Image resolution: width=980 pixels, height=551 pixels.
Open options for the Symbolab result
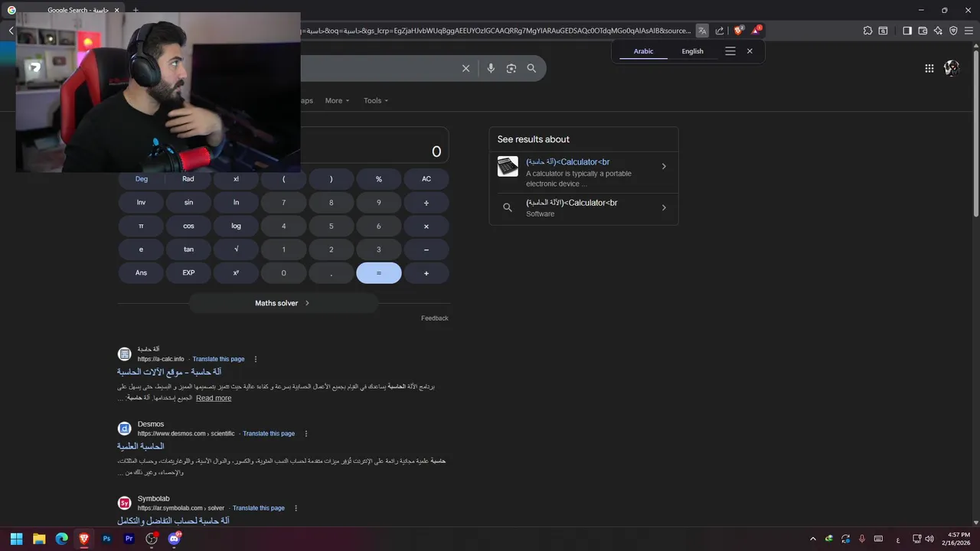(x=296, y=508)
